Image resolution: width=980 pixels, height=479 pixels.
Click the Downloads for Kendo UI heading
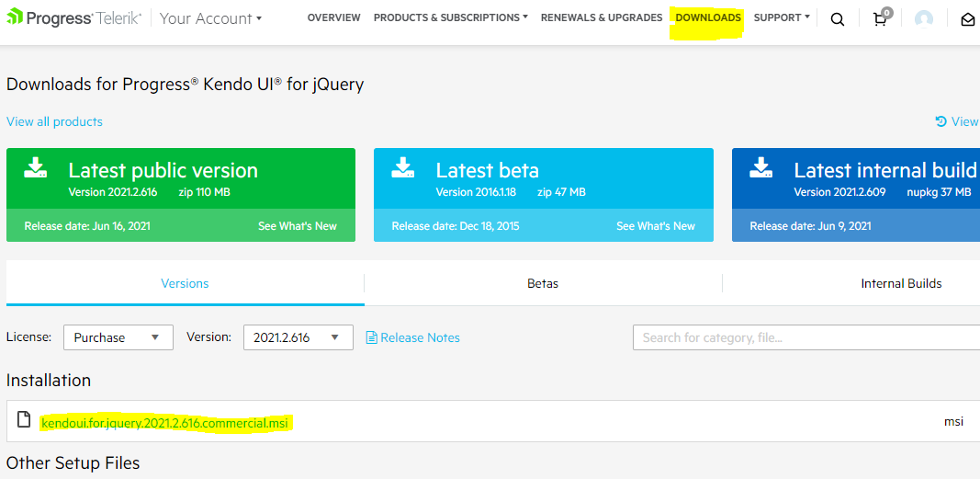185,84
